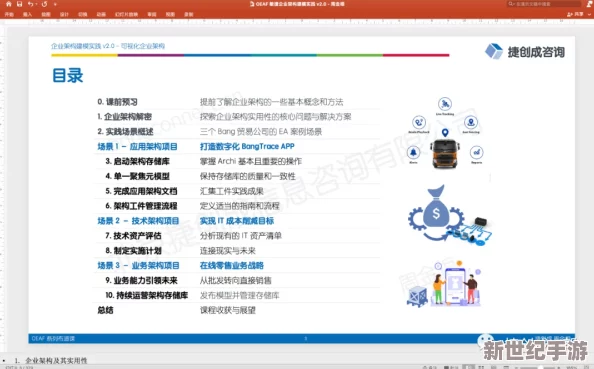Screen dimensions: 594x369
Task: Open the 插入 ribbon tab
Action: [27, 14]
